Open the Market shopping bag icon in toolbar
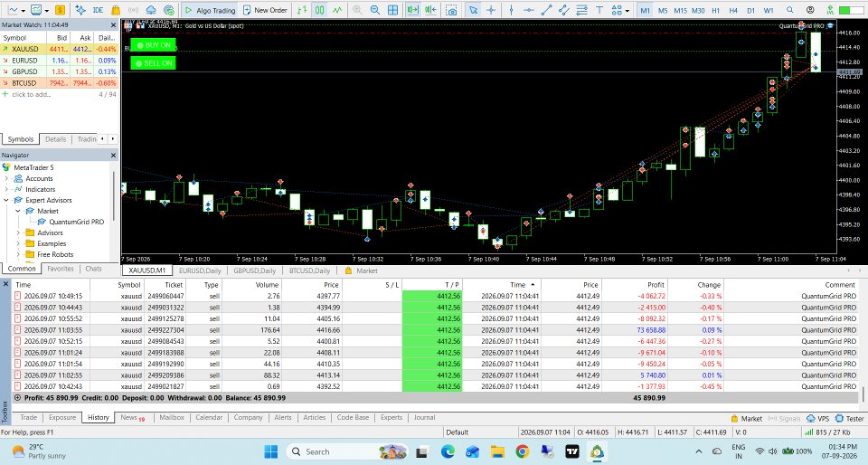This screenshot has width=868, height=465. 116,10
